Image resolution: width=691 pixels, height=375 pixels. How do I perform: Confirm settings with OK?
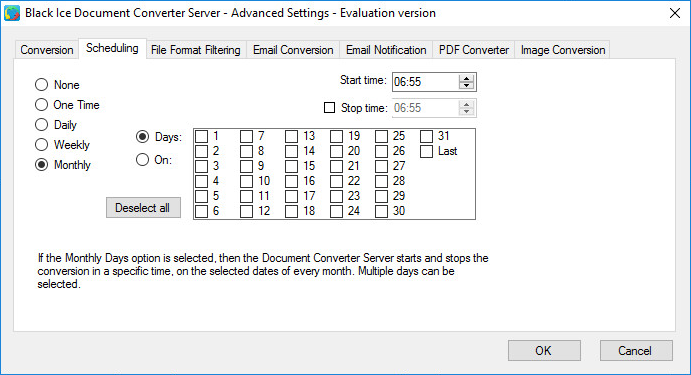point(544,351)
